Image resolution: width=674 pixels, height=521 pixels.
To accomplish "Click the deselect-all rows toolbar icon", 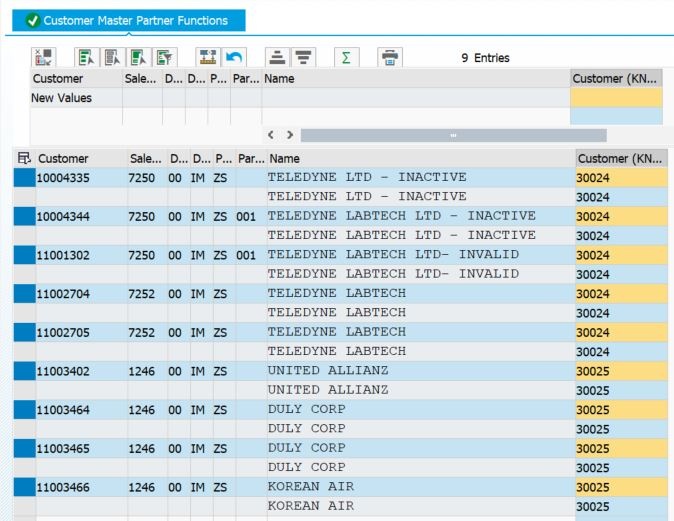I will click(x=113, y=57).
